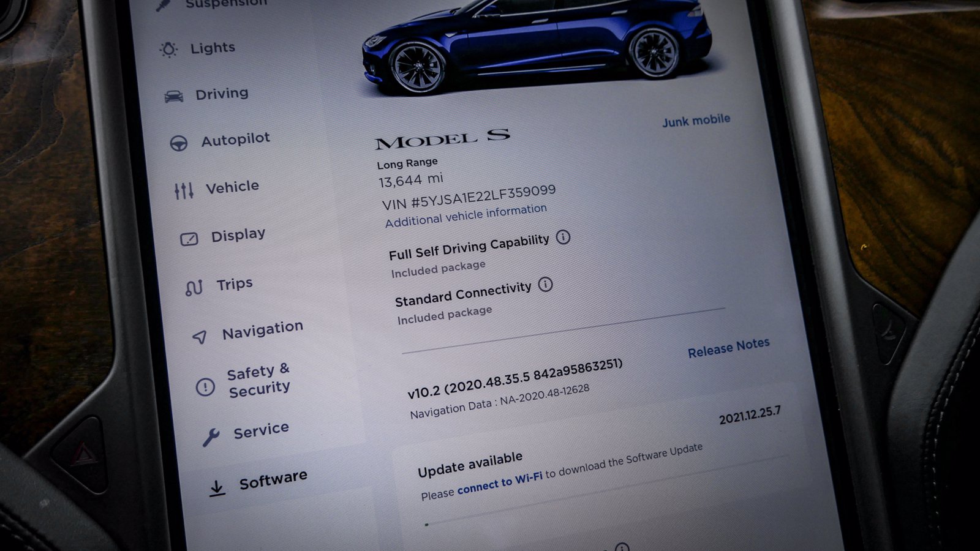Tap the blue Model S car image
980x551 pixels.
click(537, 44)
